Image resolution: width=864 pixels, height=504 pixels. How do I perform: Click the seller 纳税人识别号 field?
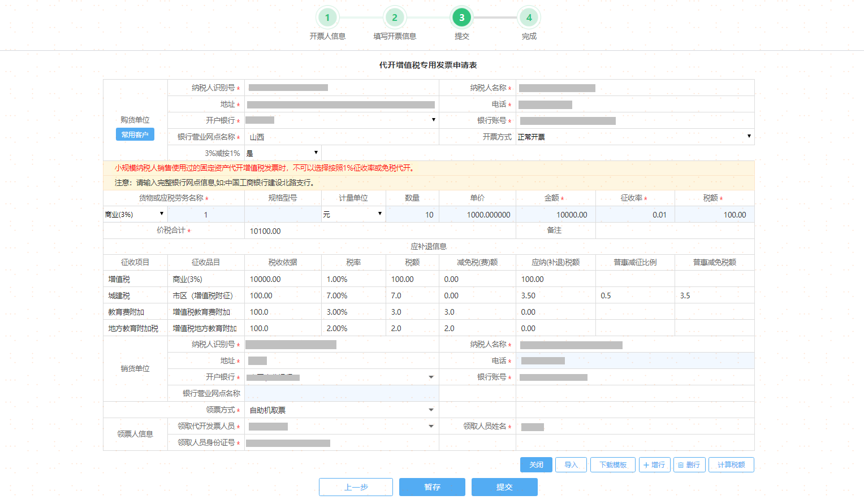(x=342, y=344)
